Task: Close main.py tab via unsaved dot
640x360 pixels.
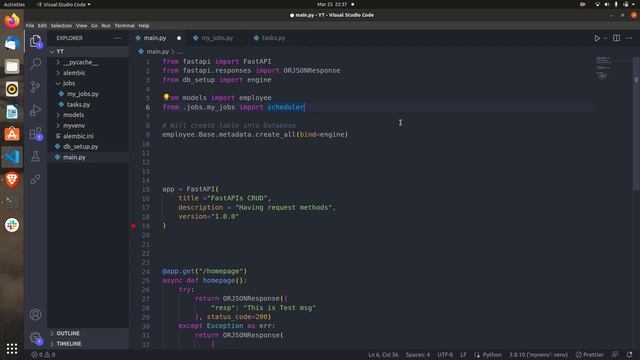Action: (x=179, y=38)
